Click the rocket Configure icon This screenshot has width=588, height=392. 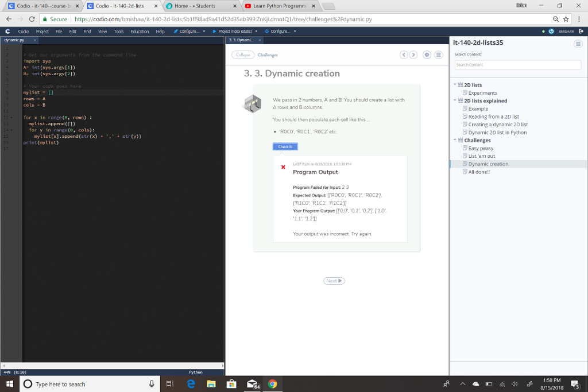click(x=176, y=32)
